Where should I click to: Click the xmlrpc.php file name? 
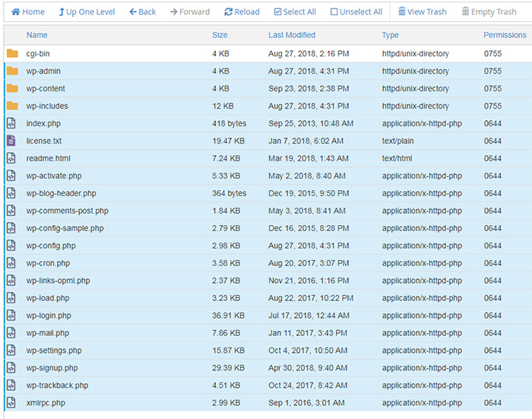tap(46, 403)
